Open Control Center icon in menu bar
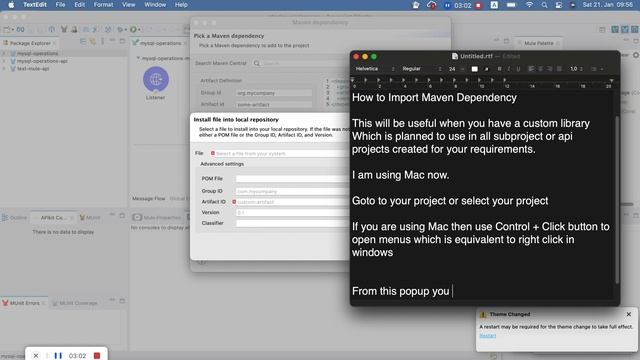The height and width of the screenshot is (360, 640). (559, 5)
